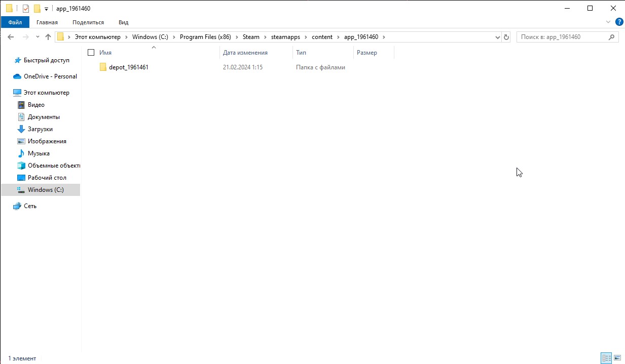Open the depot_1961461 folder icon

coord(103,67)
